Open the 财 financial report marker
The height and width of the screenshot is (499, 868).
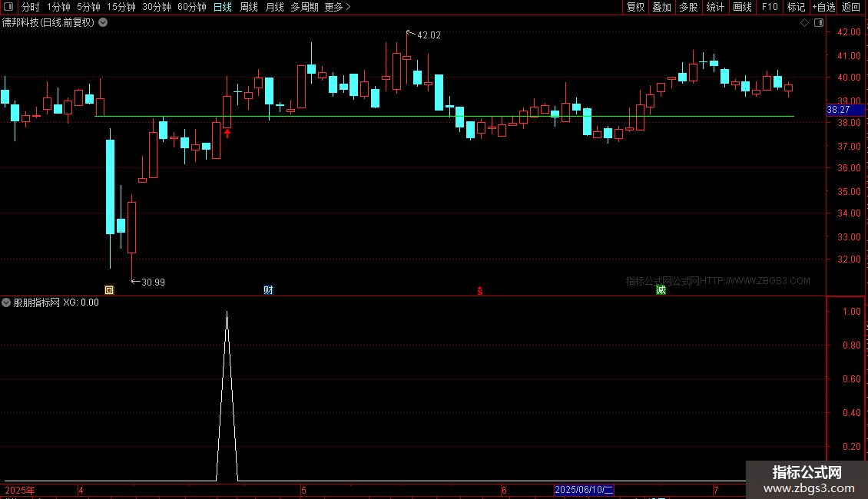point(268,290)
